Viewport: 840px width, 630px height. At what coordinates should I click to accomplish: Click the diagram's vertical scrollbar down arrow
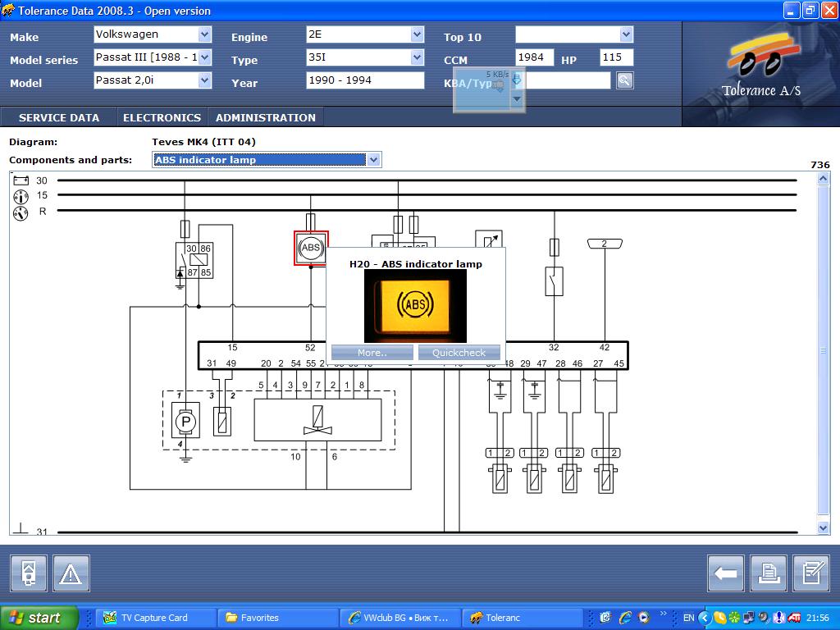824,528
